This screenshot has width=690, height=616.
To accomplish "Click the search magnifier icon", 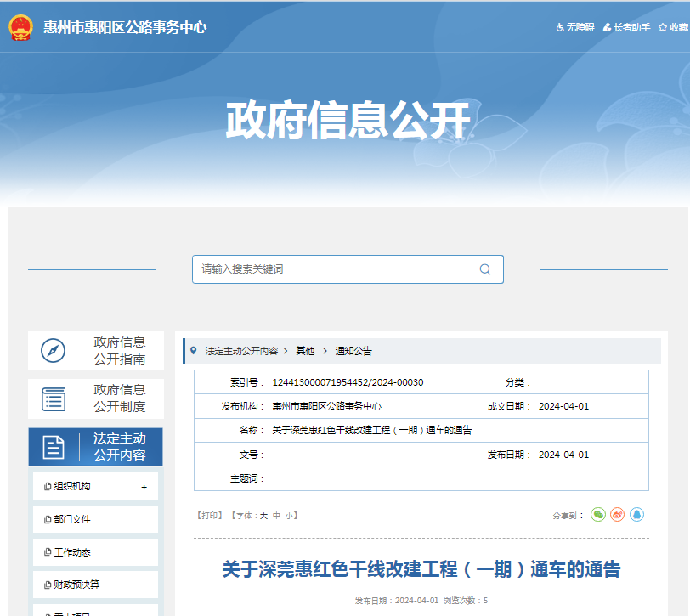I will coord(485,269).
